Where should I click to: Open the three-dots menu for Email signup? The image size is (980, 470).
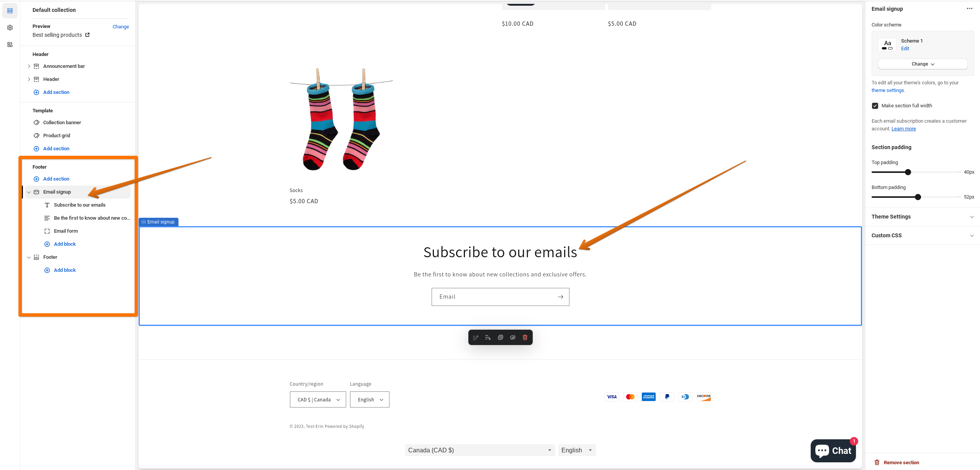click(969, 9)
